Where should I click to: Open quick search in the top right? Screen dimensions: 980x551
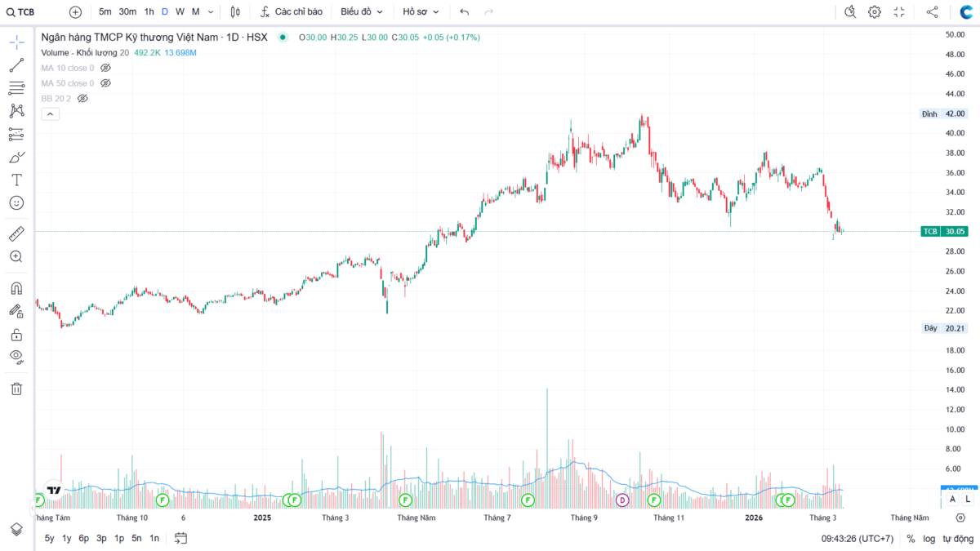coord(850,12)
